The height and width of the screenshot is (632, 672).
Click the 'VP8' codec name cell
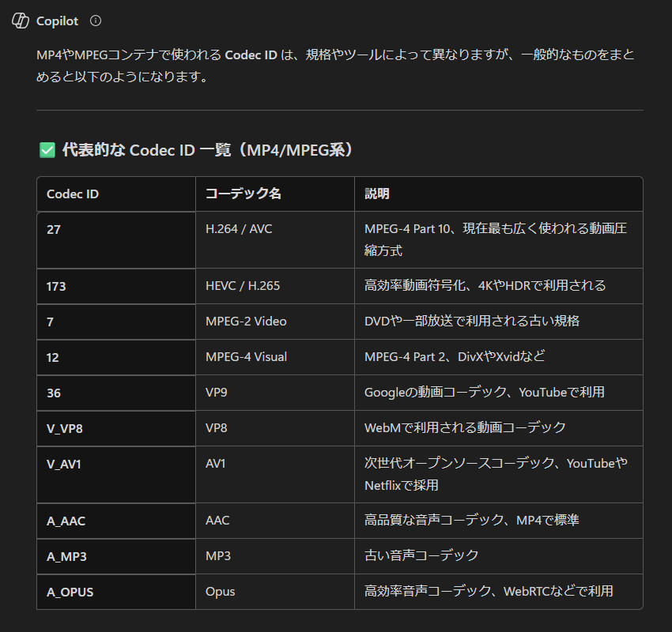(x=275, y=428)
